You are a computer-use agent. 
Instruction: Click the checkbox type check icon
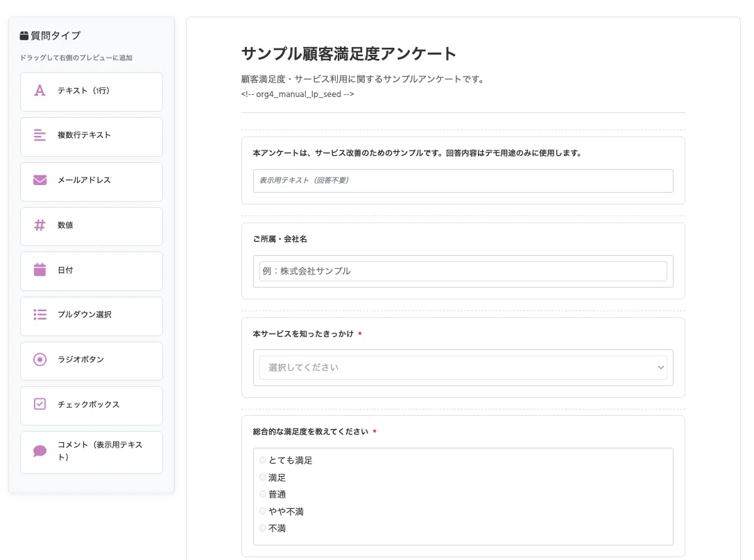(40, 404)
